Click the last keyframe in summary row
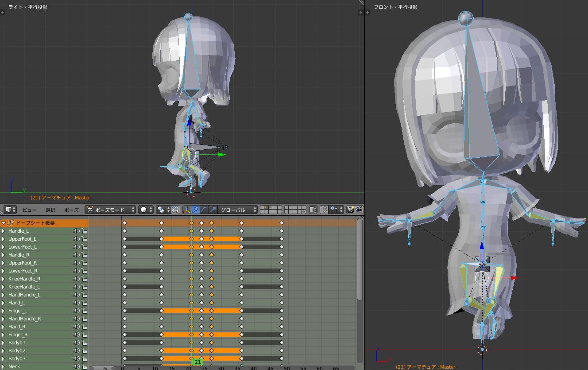588x370 pixels. click(x=282, y=223)
